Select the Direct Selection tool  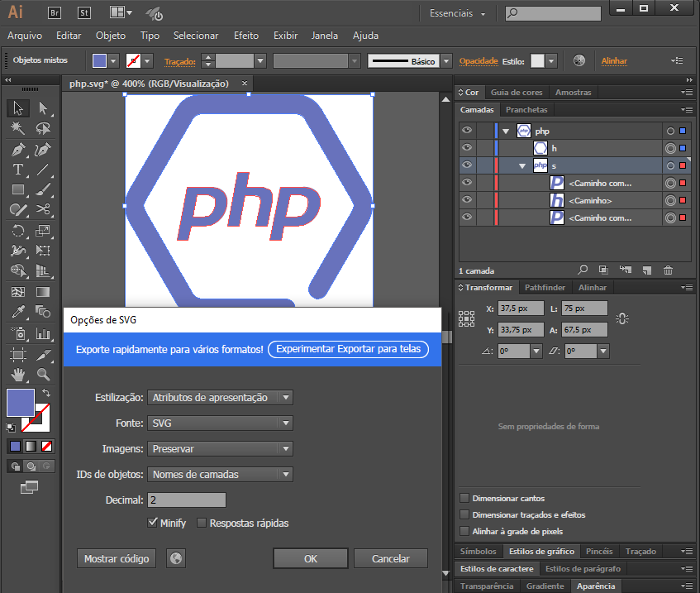coord(43,108)
